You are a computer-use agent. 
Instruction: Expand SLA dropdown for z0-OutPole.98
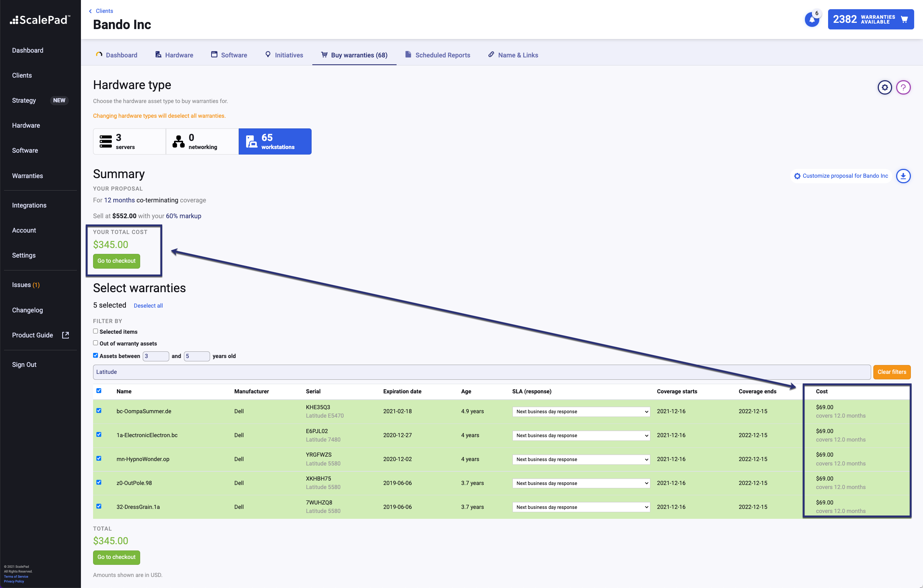point(581,483)
